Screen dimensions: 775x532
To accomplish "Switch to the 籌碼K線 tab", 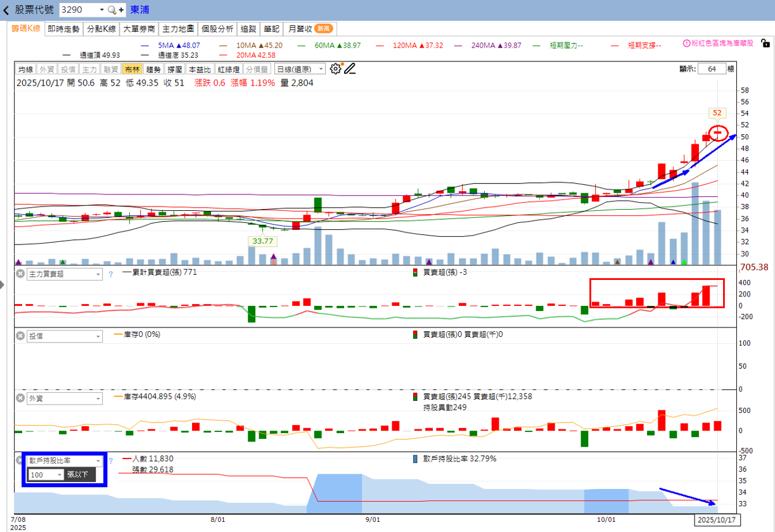I will pyautogui.click(x=27, y=28).
